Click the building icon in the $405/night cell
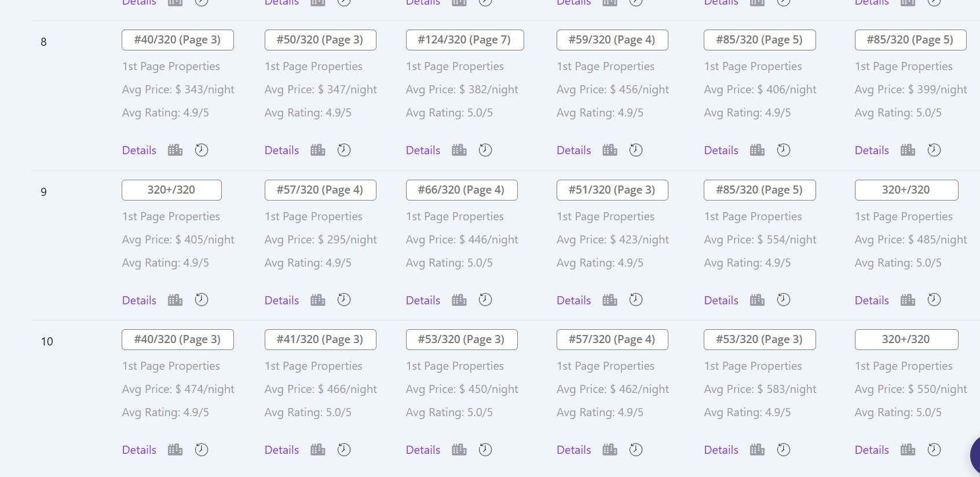This screenshot has height=477, width=980. click(x=175, y=300)
